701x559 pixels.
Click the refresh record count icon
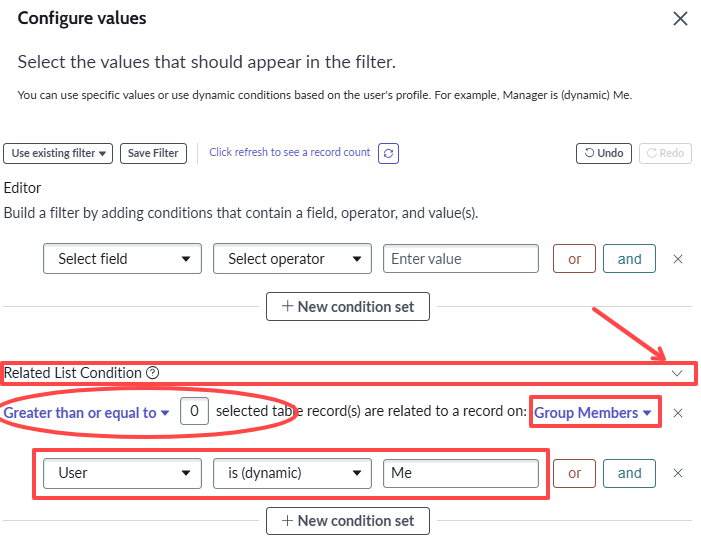tap(388, 153)
